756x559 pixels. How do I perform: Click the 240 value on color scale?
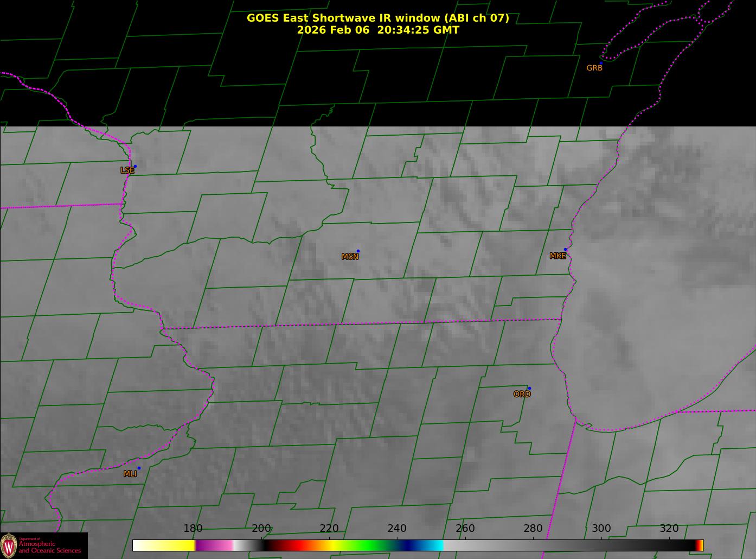click(x=396, y=529)
